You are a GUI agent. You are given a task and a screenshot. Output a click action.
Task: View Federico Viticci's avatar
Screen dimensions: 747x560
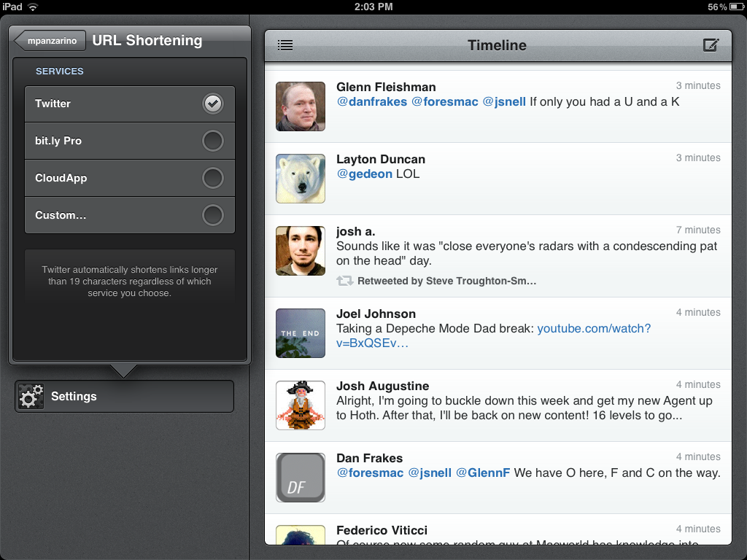[x=301, y=534]
